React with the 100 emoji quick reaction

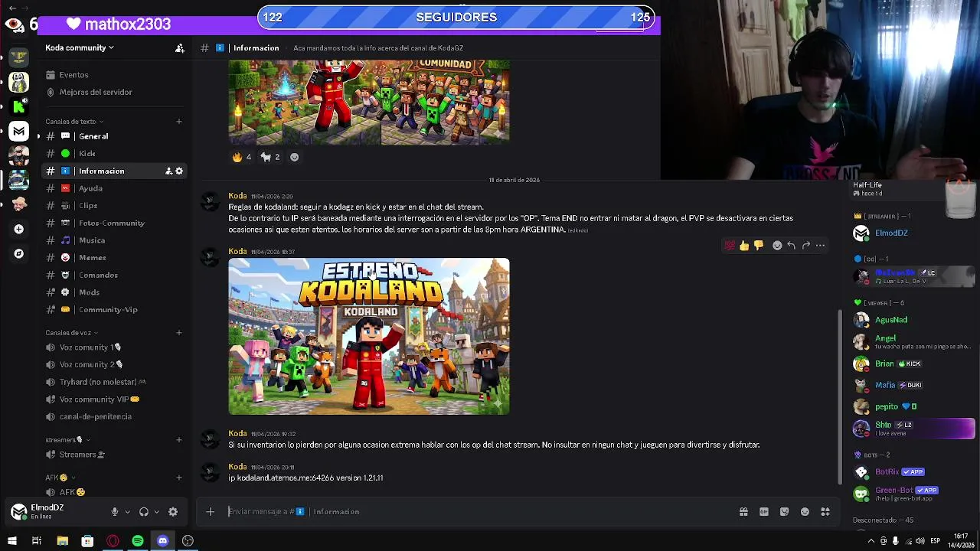click(730, 246)
